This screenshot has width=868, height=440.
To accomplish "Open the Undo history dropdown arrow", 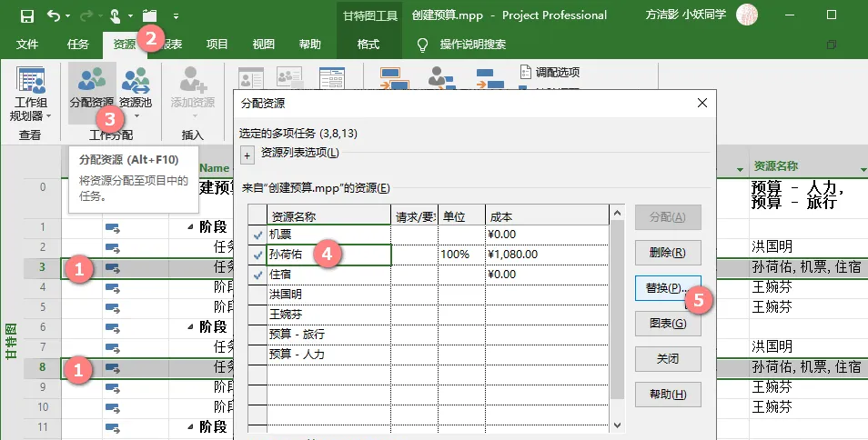I will 68,16.
